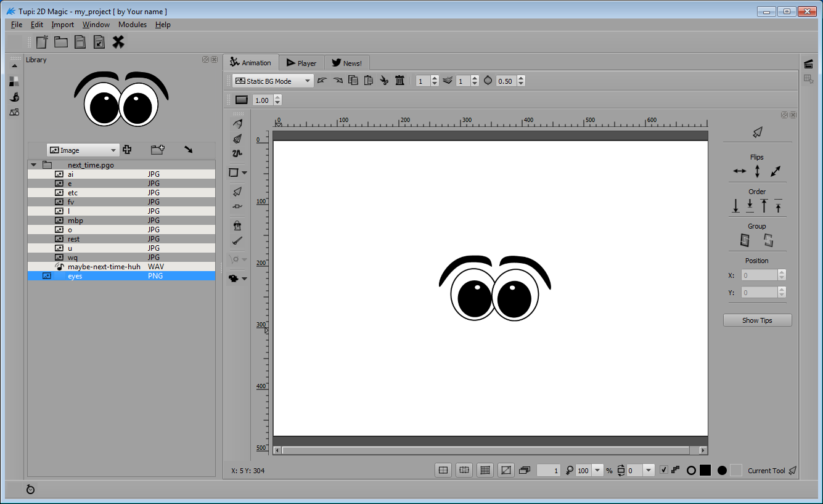Screen dimensions: 823x504
Task: Click the vertical flip arrow icon
Action: click(757, 171)
